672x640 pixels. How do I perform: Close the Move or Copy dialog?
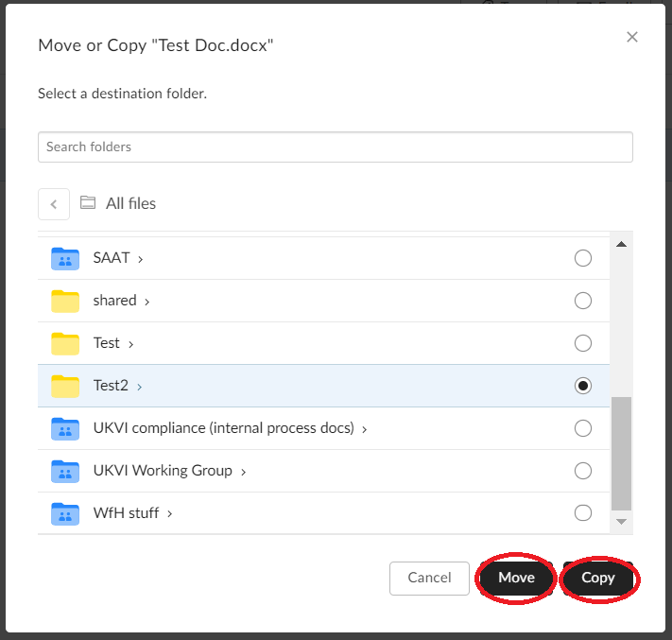(632, 37)
